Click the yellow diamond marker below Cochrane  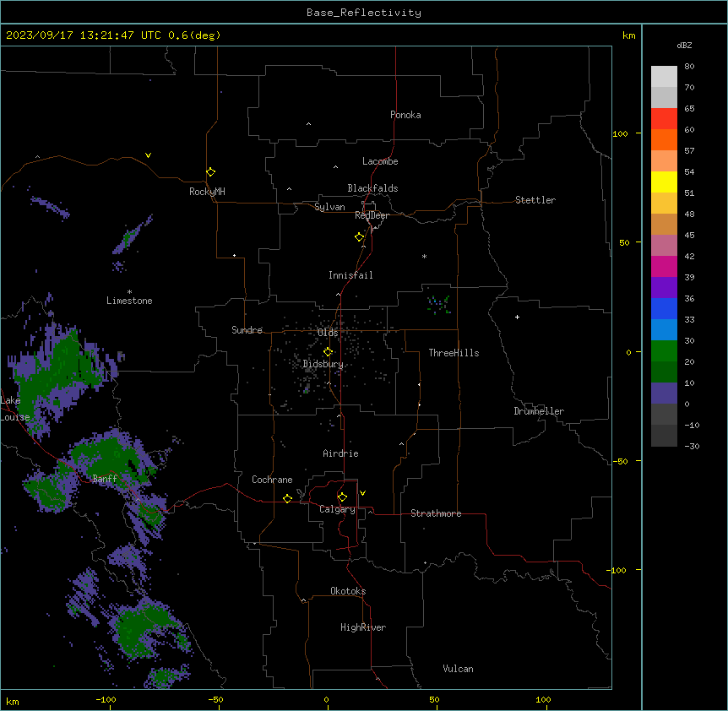pyautogui.click(x=287, y=498)
